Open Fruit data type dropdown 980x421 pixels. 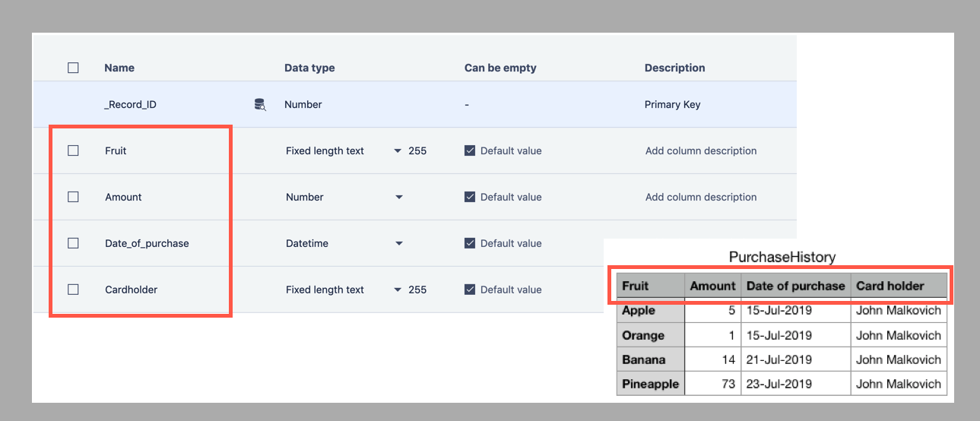[x=398, y=151]
